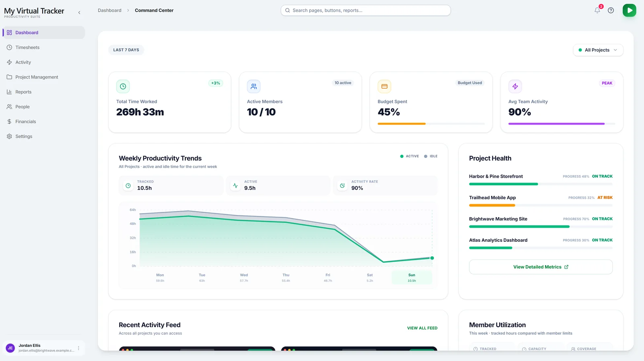Image resolution: width=644 pixels, height=361 pixels.
Task: Select Sun on the weekly chart
Action: (x=412, y=278)
